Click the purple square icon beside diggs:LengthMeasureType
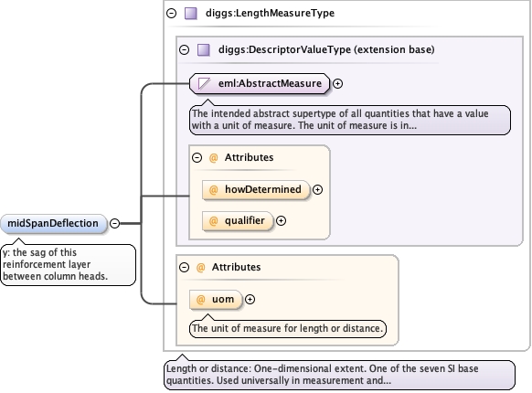 tap(191, 13)
